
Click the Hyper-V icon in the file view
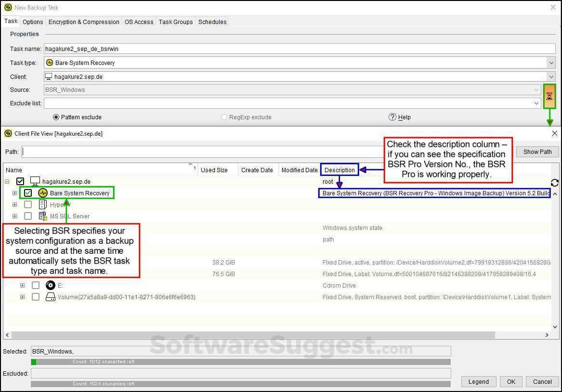click(42, 204)
